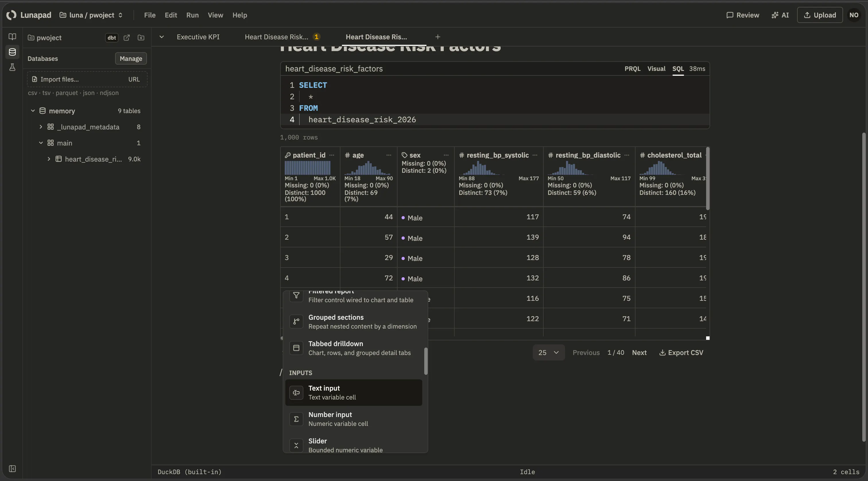Click the 2 cells status text
The height and width of the screenshot is (481, 868).
(x=846, y=472)
